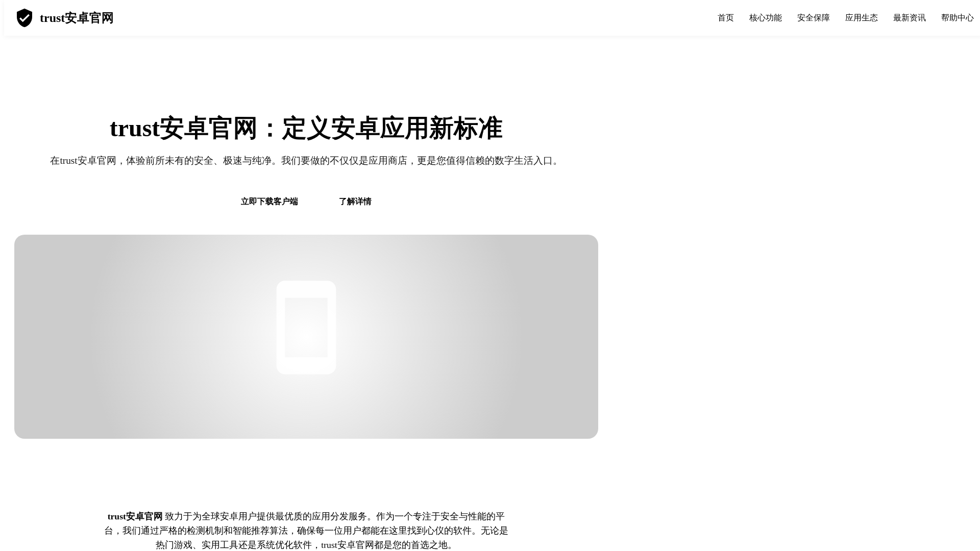Viewport: 980px width, 551px height.
Task: Click the bold trust安卓官网 text in the paragraph
Action: [x=135, y=516]
